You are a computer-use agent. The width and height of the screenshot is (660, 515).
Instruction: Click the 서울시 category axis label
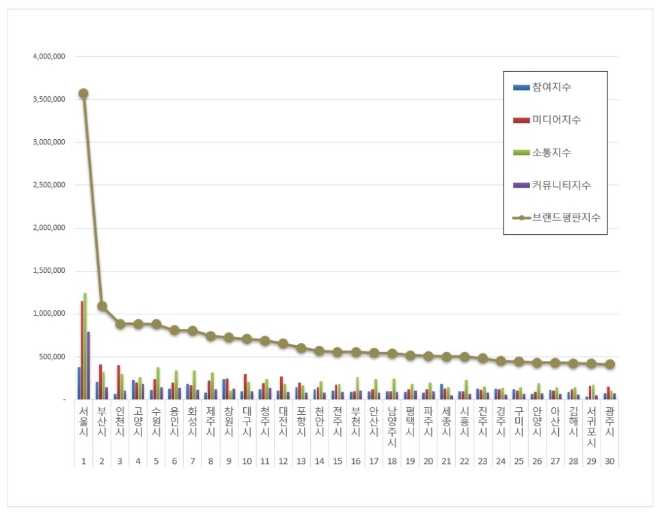pyautogui.click(x=83, y=416)
